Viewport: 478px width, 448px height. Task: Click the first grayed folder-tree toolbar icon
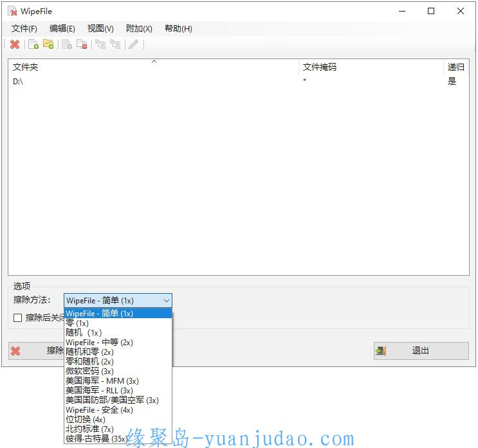point(100,44)
